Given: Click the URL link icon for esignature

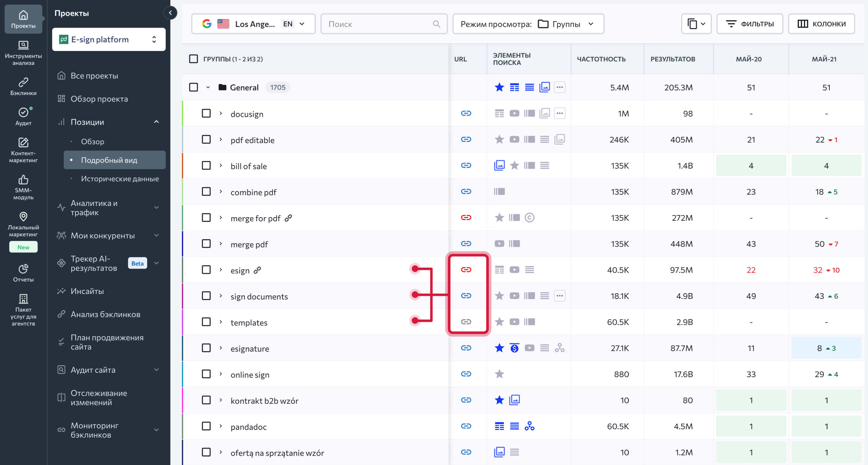Looking at the screenshot, I should 466,348.
